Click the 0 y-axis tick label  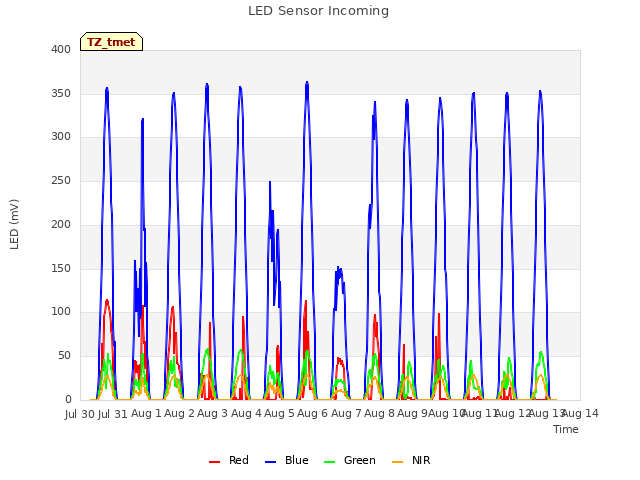(x=68, y=400)
